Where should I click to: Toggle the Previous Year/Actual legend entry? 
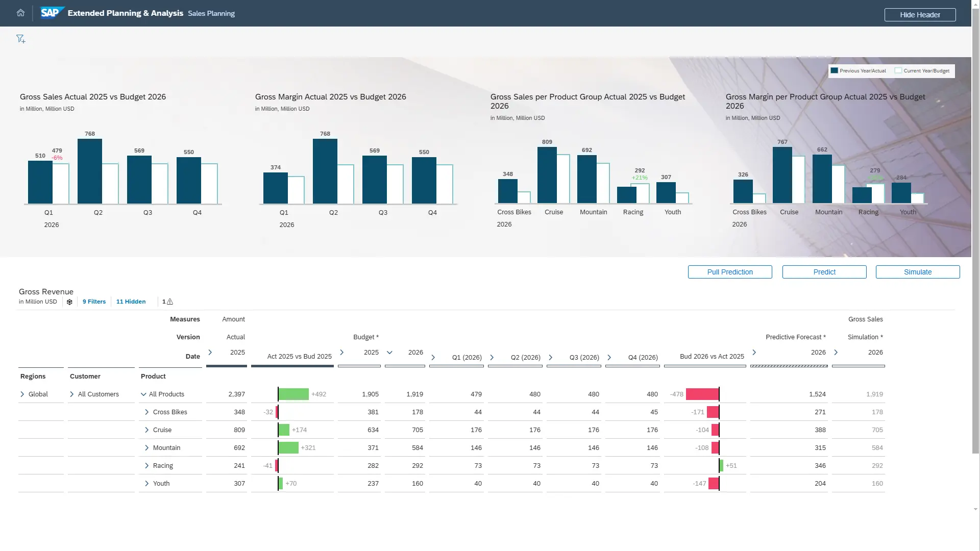tap(859, 70)
